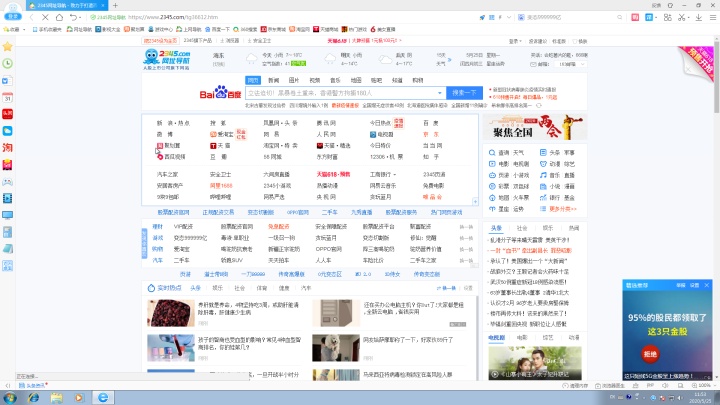Expand the site grid with the plus expander
Screen dimensions: 720x405
475,202
